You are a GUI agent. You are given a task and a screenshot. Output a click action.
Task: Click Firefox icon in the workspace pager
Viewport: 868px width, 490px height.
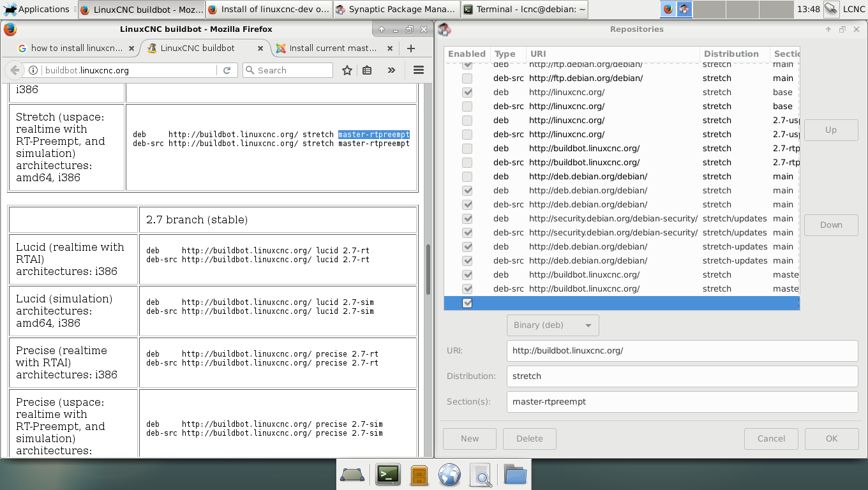click(668, 9)
